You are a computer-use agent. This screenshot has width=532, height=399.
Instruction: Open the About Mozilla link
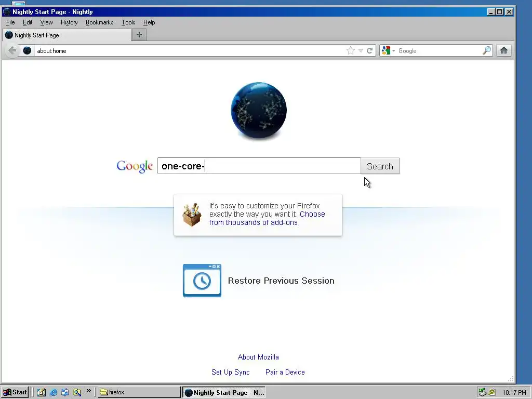click(x=258, y=357)
